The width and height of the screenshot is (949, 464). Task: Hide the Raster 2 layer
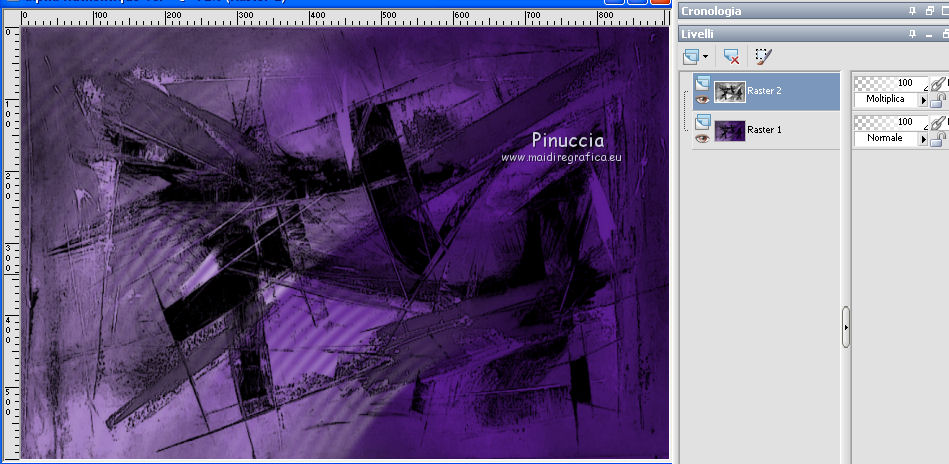click(702, 100)
